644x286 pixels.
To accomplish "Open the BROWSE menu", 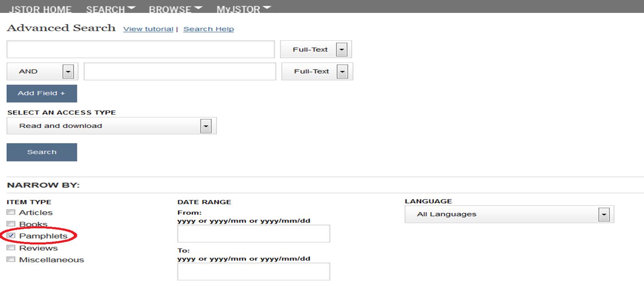I will [175, 9].
